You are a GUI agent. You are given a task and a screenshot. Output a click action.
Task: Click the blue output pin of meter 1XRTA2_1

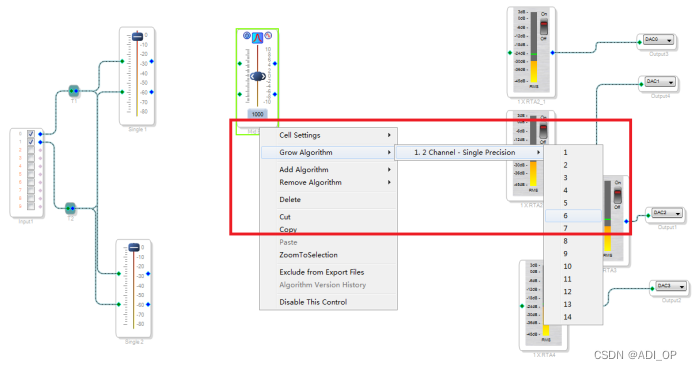click(x=553, y=53)
